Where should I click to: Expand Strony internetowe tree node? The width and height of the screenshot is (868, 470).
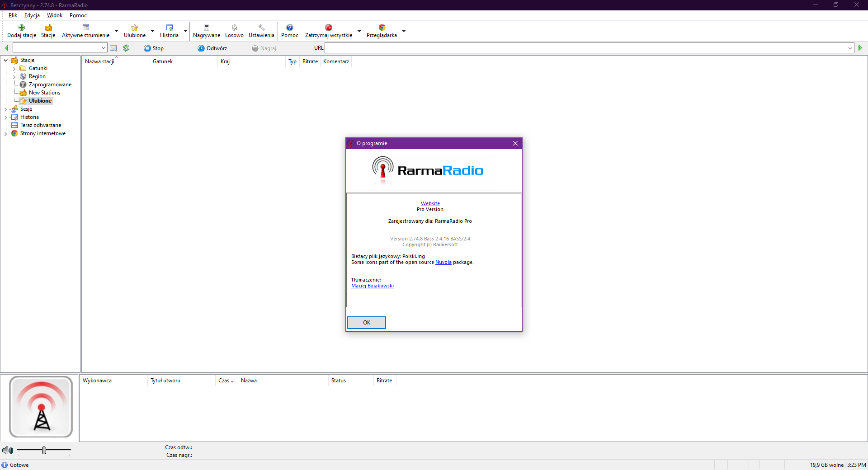(x=5, y=134)
